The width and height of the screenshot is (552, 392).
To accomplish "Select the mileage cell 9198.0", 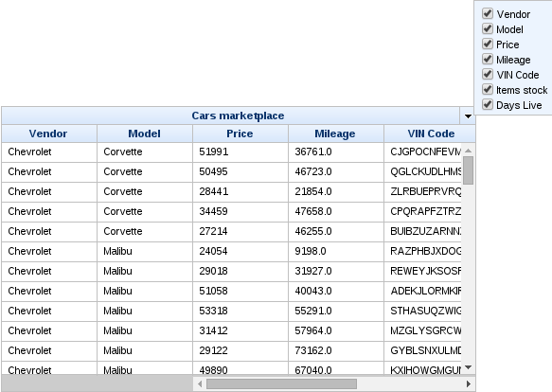I will [336, 252].
